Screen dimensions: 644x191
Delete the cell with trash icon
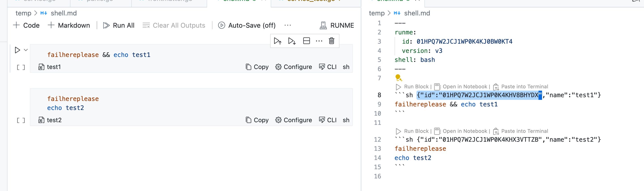click(x=331, y=41)
